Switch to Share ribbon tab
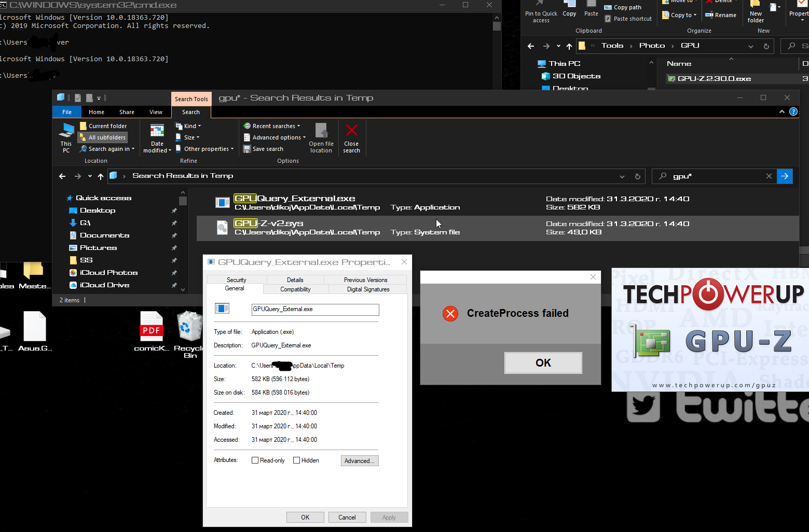 [x=127, y=112]
